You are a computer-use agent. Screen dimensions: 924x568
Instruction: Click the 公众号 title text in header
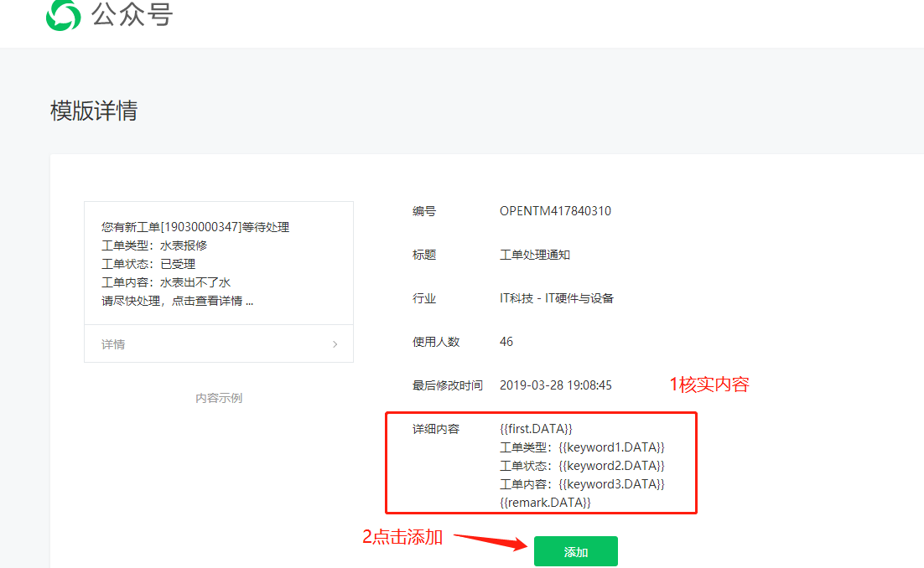click(132, 14)
